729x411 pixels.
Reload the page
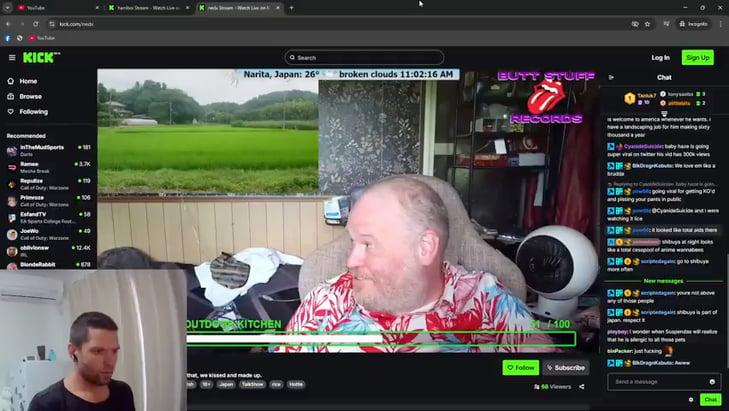tap(36, 24)
